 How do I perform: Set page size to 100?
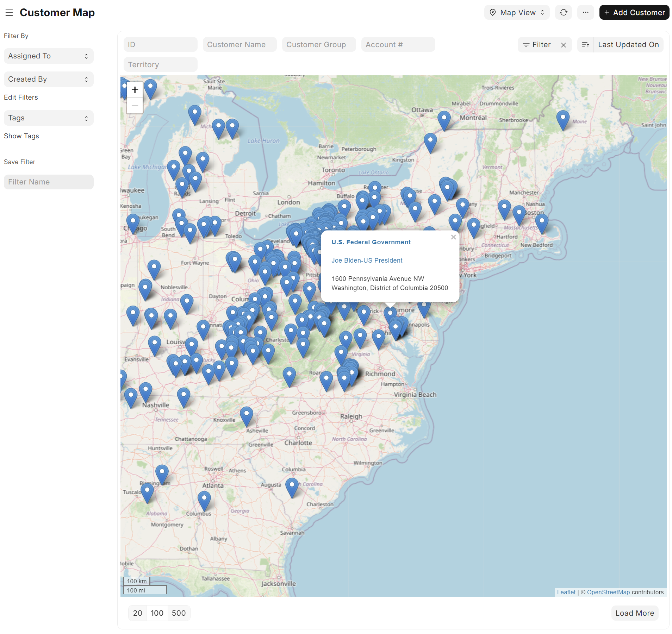157,613
